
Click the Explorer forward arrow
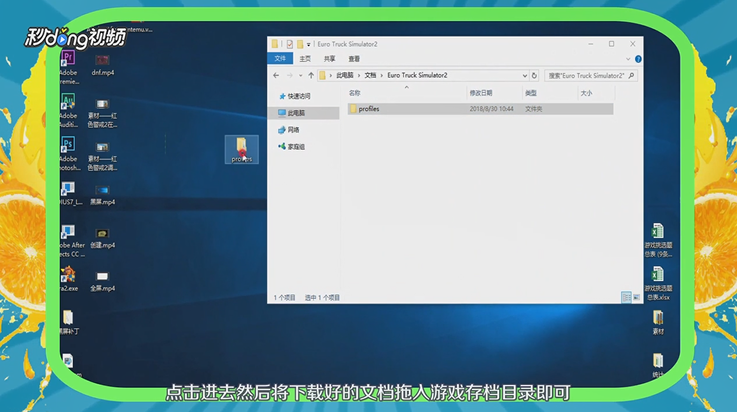click(290, 76)
